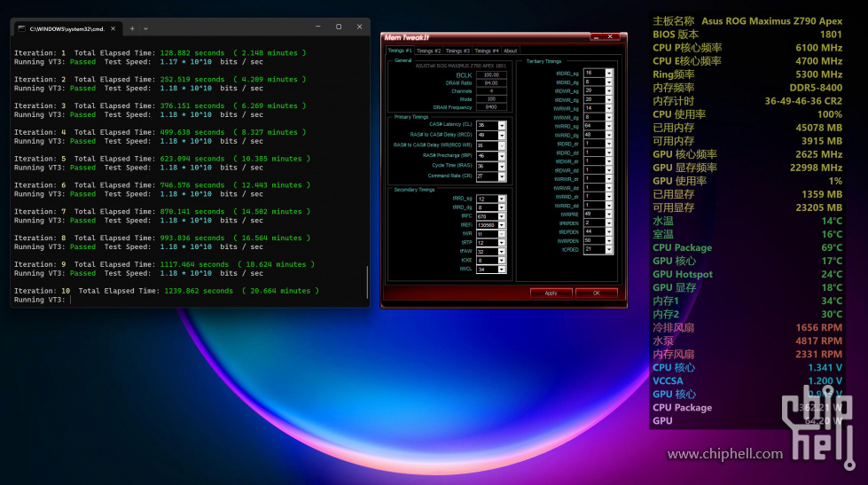Screen dimensions: 868x485
Task: Expand the tRFC dropdown
Action: [502, 216]
